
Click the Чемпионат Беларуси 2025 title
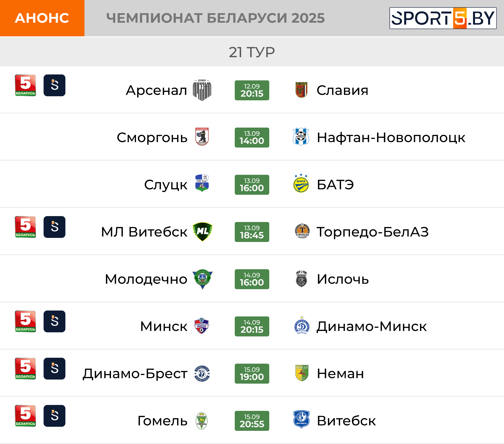coord(215,18)
